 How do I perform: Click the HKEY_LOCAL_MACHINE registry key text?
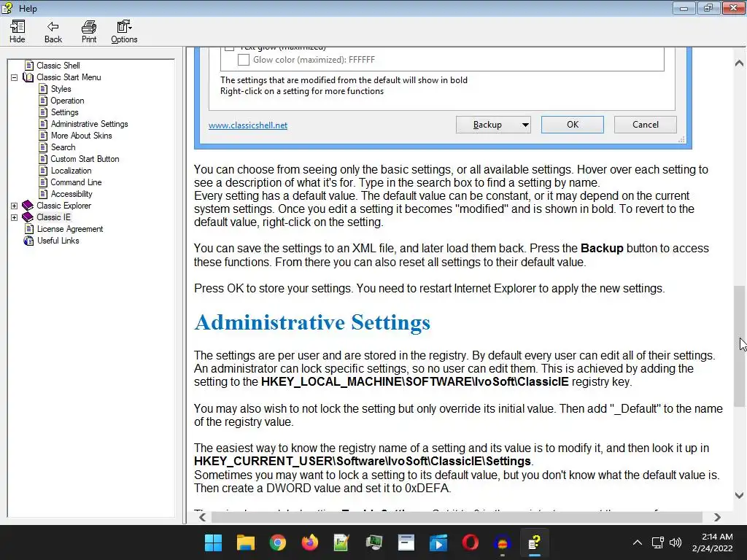(x=415, y=382)
